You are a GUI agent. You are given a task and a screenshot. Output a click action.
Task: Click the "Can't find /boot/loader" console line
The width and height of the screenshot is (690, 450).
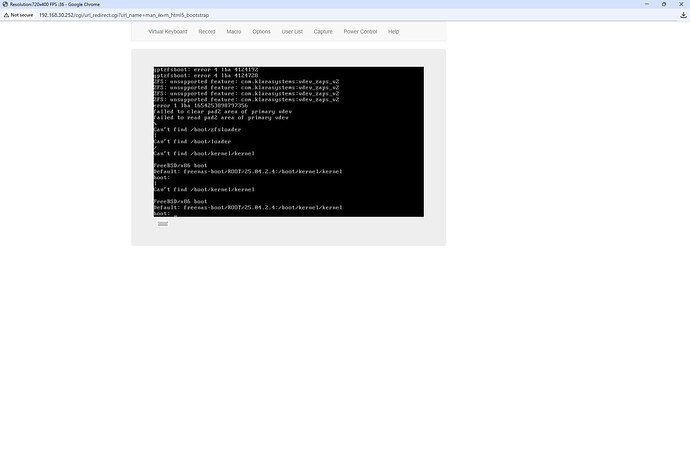[192, 141]
